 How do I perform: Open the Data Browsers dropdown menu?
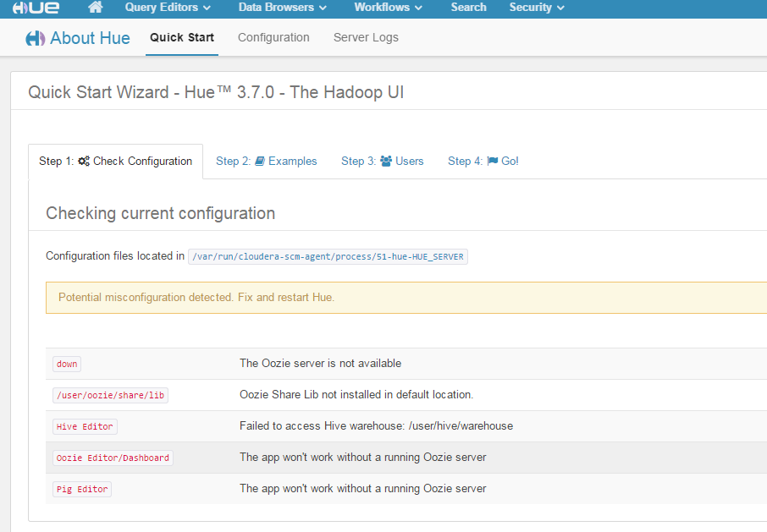coord(282,8)
